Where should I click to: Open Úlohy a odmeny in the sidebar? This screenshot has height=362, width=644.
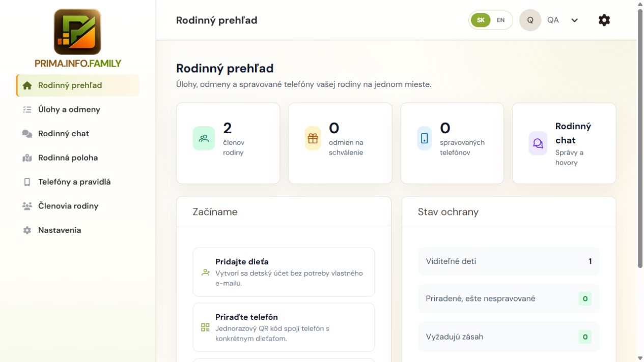tap(78, 109)
